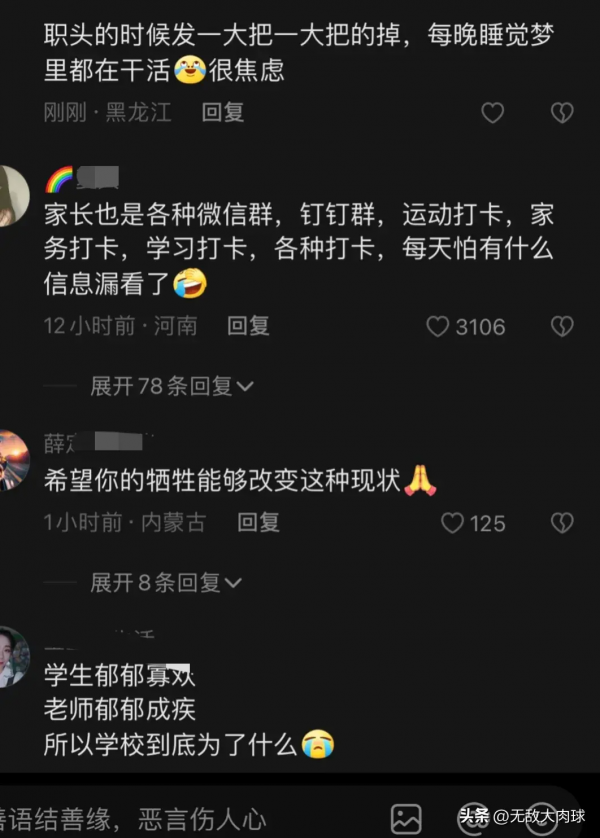This screenshot has width=600, height=838.
Task: Open the rainbow-emoji username profile
Action: click(82, 179)
